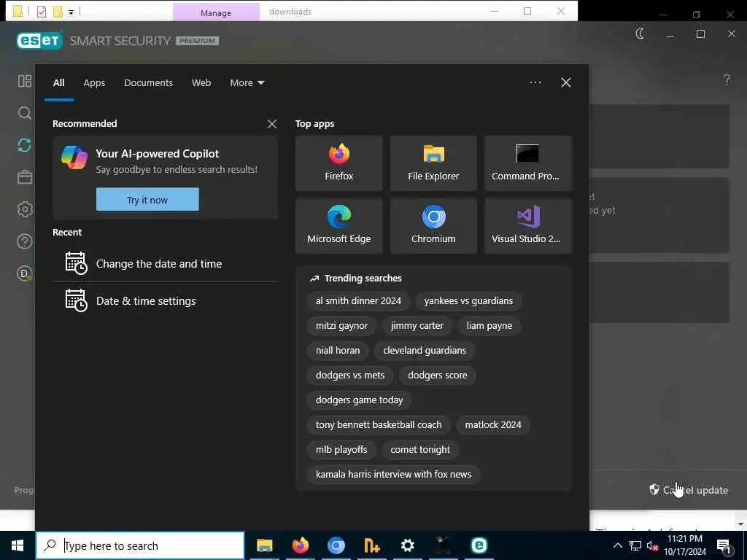Viewport: 747px width, 560px height.
Task: Close the search panel
Action: (566, 83)
